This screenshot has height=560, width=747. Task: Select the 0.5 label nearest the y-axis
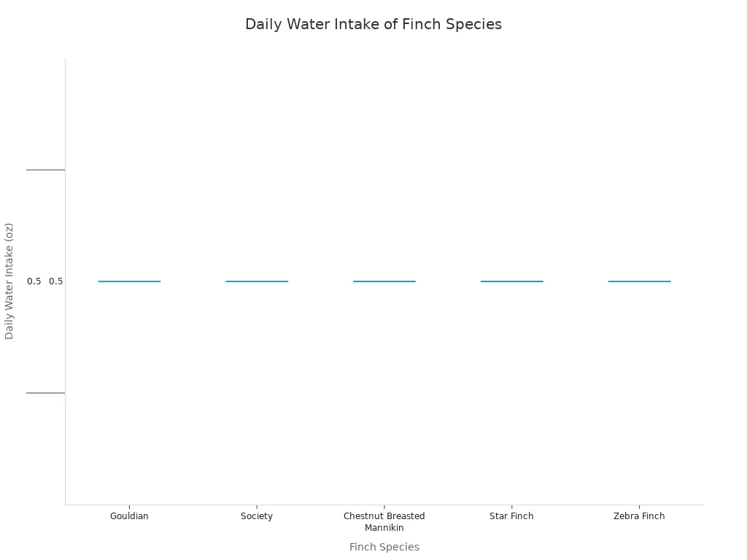click(x=56, y=281)
